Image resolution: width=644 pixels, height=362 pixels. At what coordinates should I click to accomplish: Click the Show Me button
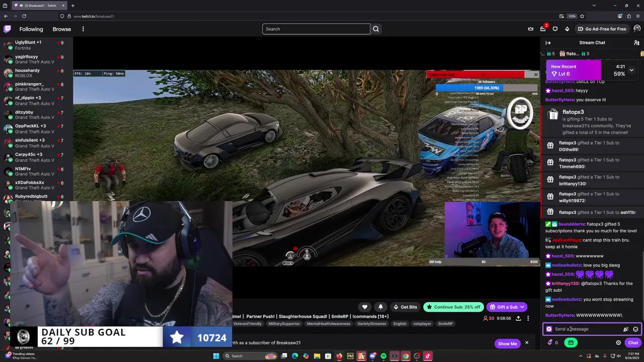pos(507,343)
